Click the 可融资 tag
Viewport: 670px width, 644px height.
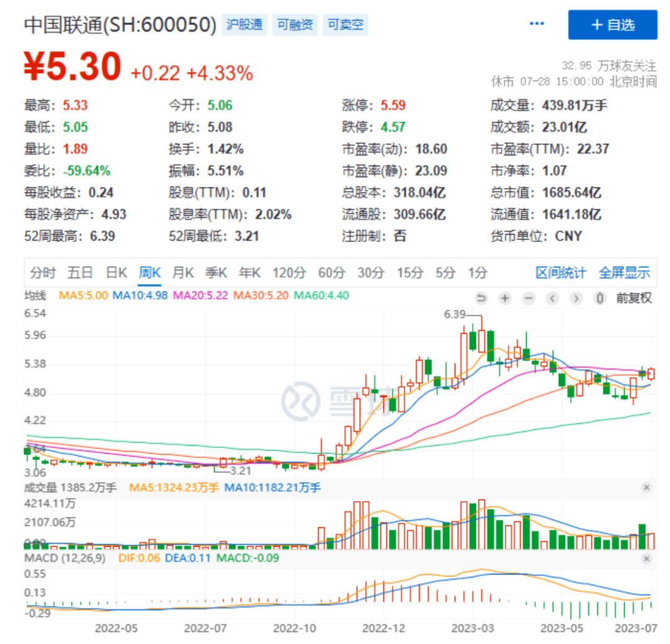click(295, 25)
